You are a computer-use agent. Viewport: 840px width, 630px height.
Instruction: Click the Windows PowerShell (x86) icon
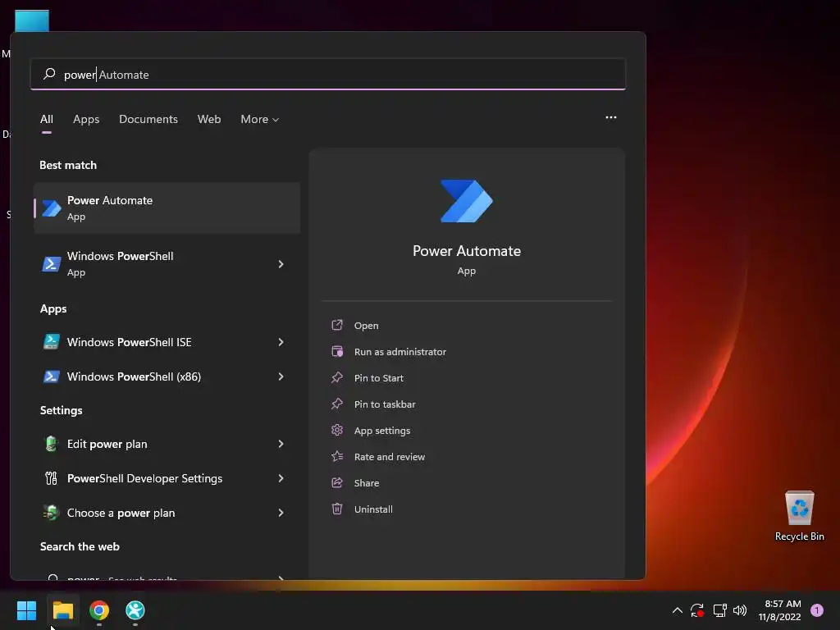tap(52, 377)
